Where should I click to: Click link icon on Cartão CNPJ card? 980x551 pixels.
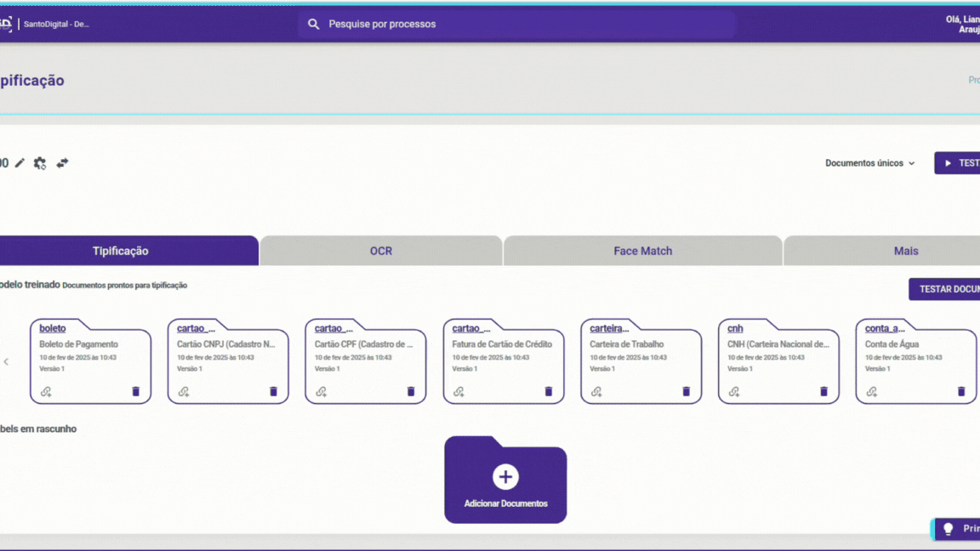click(x=184, y=392)
